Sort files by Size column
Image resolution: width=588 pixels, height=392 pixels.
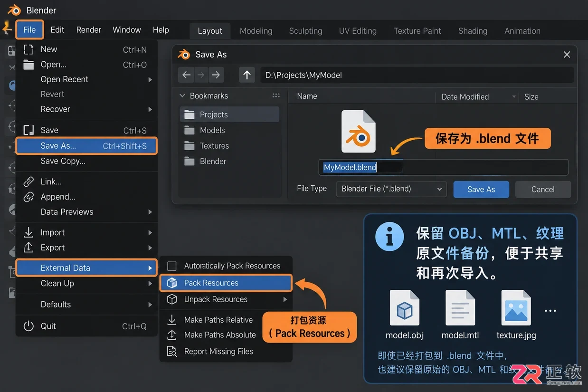click(x=531, y=97)
